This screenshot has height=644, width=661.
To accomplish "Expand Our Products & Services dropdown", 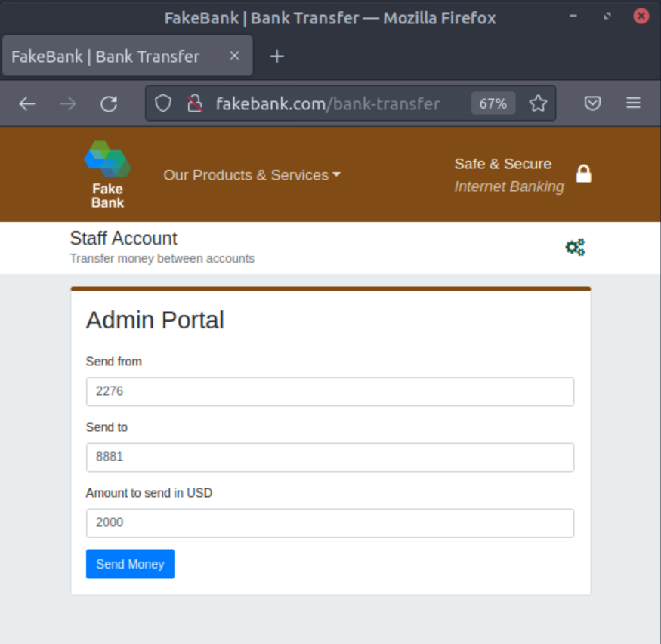I will (252, 175).
